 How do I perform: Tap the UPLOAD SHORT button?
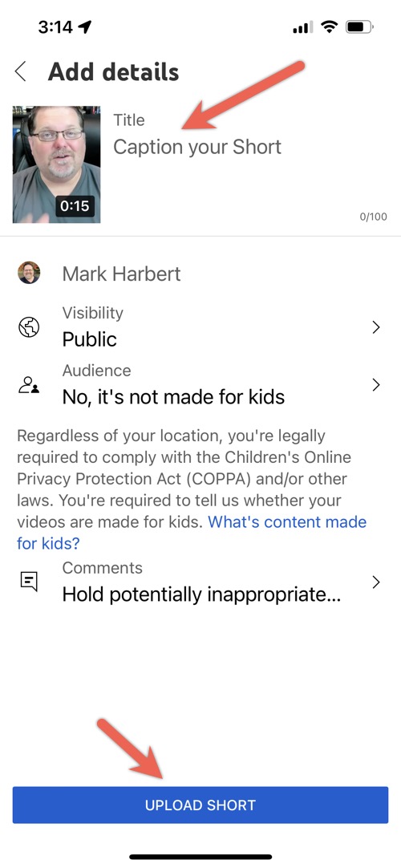[200, 805]
